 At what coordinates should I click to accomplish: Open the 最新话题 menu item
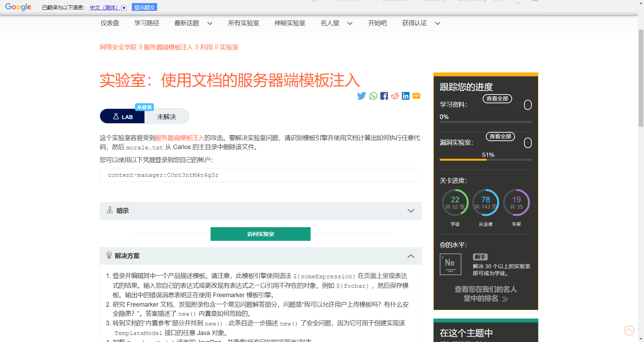coord(187,23)
